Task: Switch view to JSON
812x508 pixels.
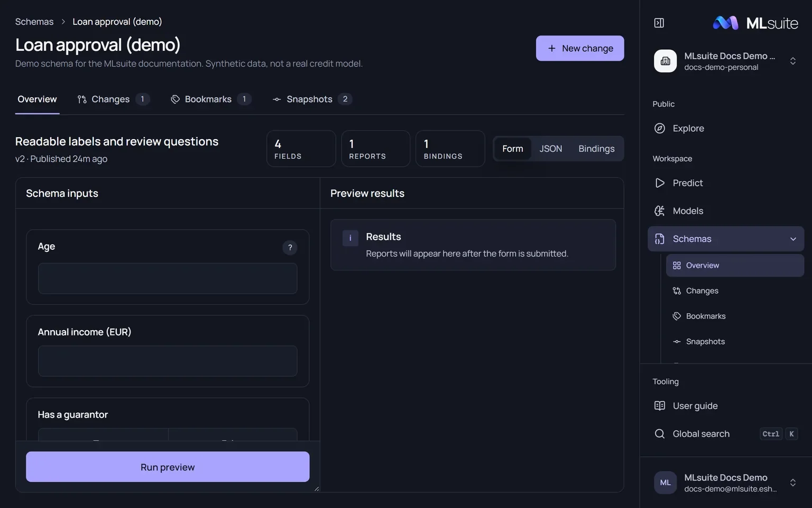Action: (550, 149)
